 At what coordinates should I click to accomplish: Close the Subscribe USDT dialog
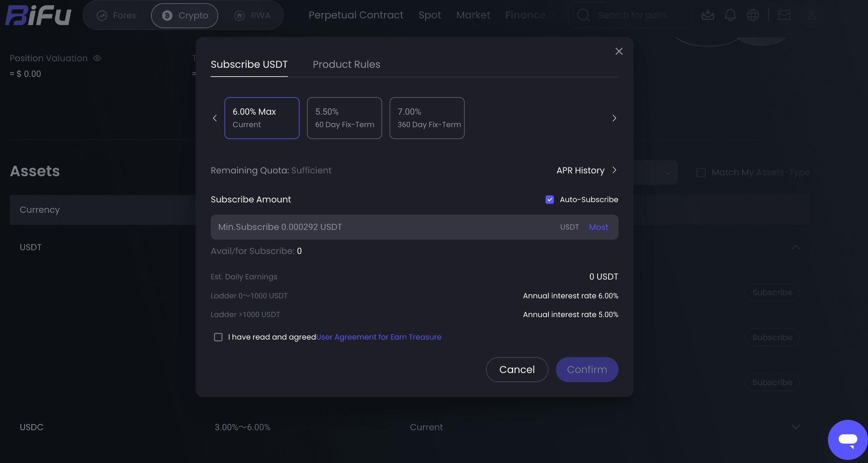pos(619,51)
